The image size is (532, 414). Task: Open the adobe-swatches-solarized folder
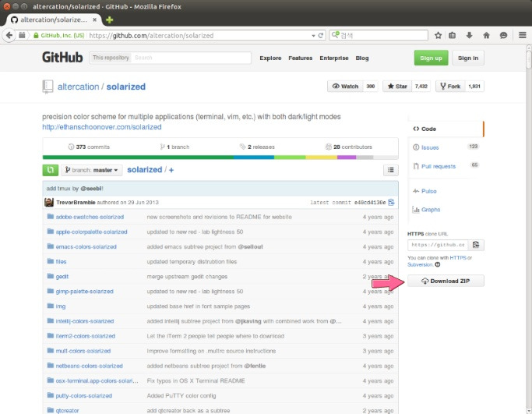90,217
